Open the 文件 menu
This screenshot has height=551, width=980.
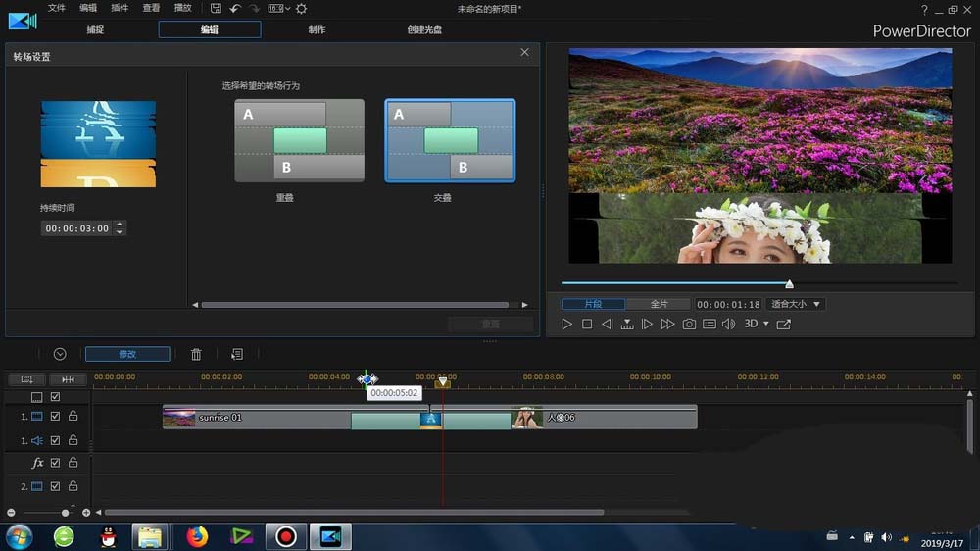point(57,8)
